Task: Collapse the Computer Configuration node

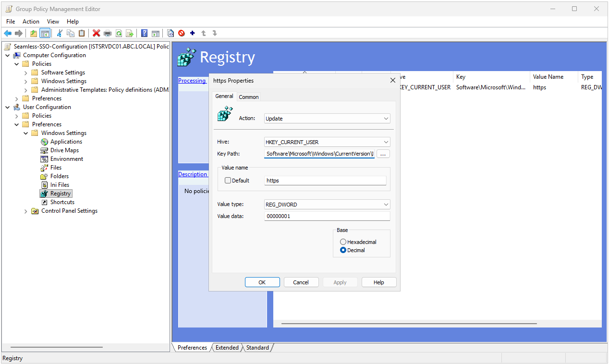Action: 8,55
